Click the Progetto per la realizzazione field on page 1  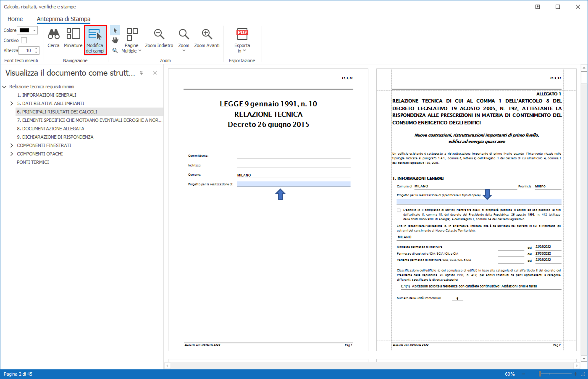[x=294, y=184]
